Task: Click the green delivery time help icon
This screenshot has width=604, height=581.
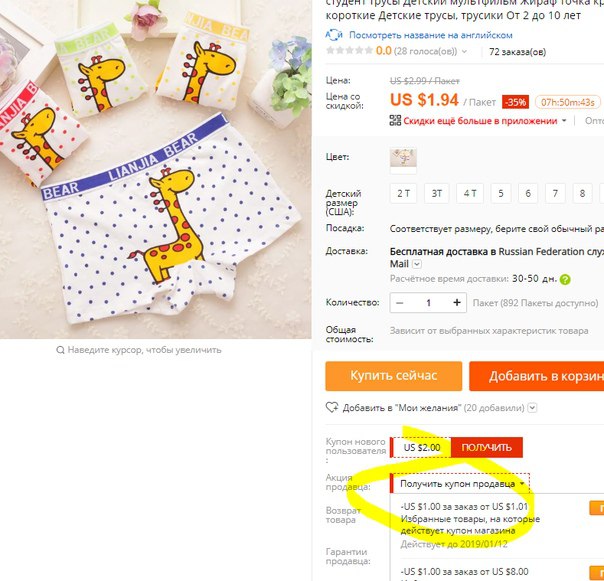Action: point(565,279)
